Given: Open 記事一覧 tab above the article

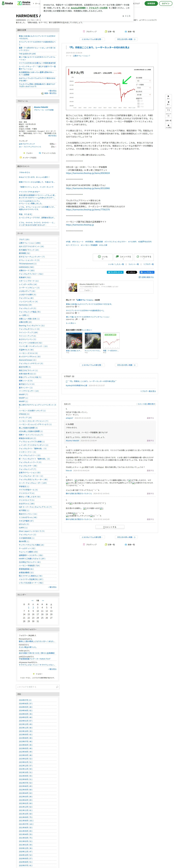Looking at the screenshot, I should tap(109, 31).
